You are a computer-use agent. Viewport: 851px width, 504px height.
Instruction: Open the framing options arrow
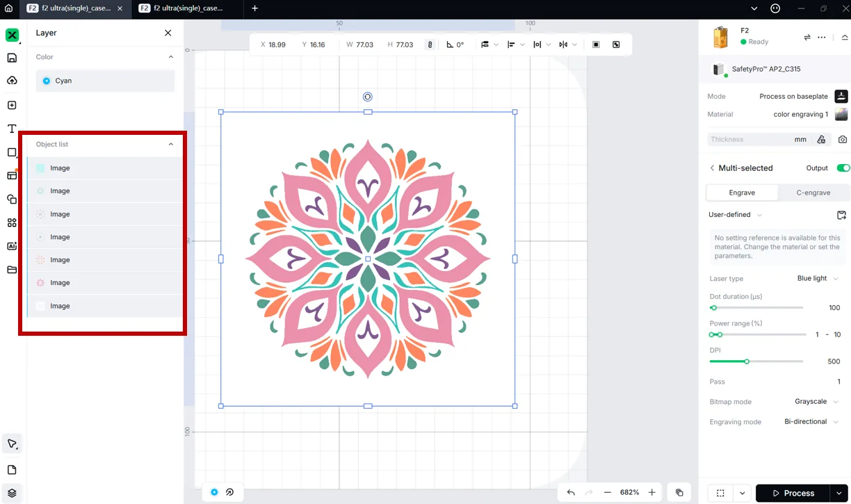743,493
